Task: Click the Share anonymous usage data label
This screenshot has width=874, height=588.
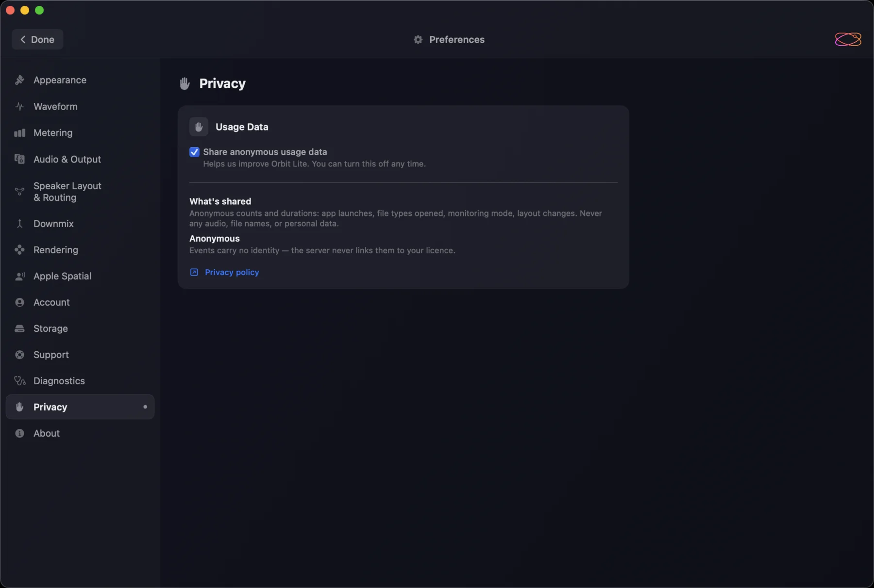Action: click(265, 152)
